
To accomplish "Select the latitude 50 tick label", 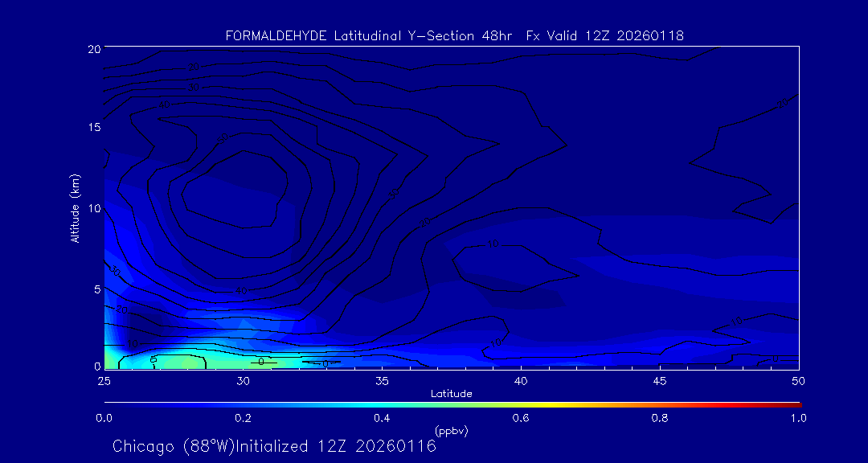I will coord(798,380).
